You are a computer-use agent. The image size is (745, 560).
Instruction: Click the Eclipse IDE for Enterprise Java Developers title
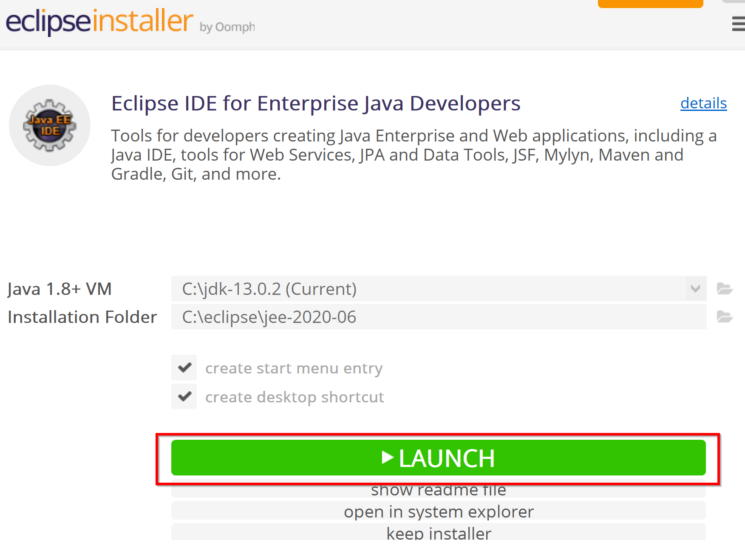coord(316,103)
